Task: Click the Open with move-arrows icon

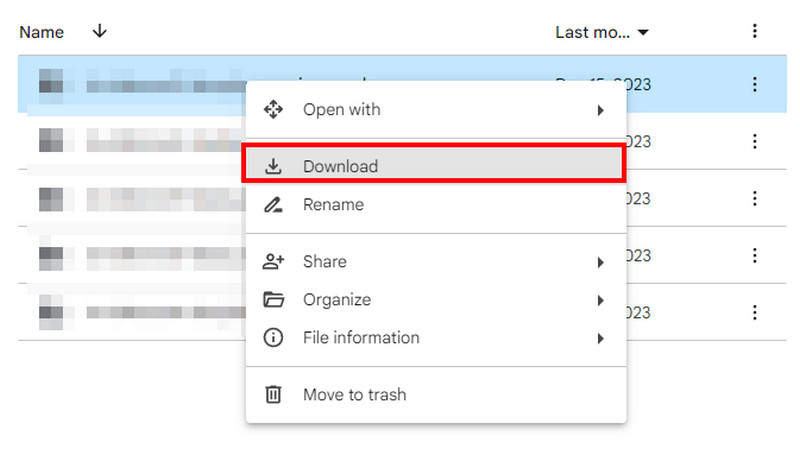Action: pyautogui.click(x=273, y=110)
